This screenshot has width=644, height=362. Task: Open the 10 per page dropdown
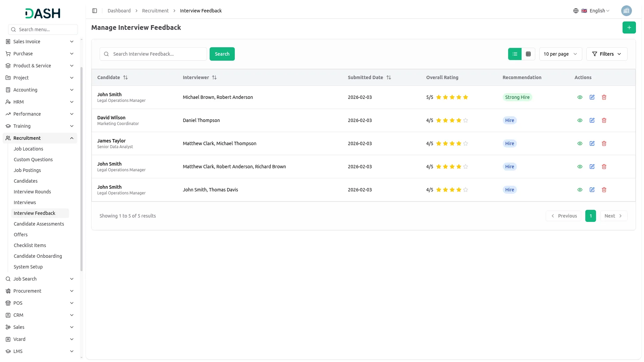click(560, 54)
